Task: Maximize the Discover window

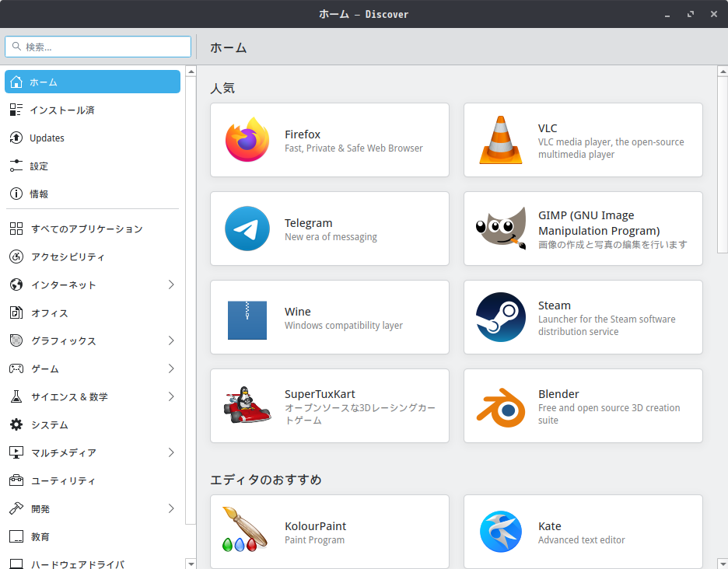Action: pos(691,14)
